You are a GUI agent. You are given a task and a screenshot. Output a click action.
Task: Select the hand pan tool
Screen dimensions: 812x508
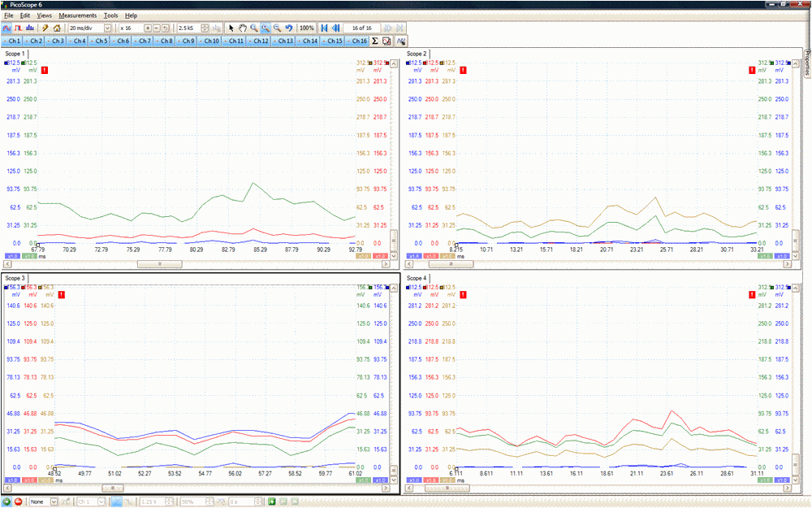243,28
